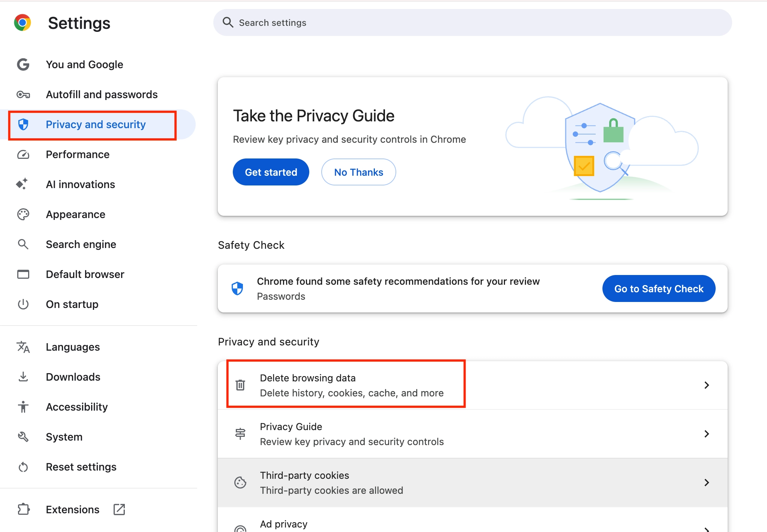Click the Appearance palette icon

[23, 214]
